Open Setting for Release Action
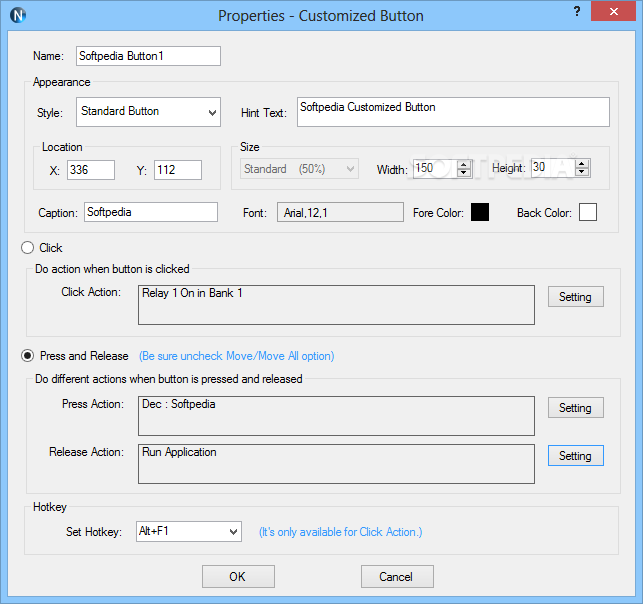Viewport: 643px width, 604px height. 576,456
